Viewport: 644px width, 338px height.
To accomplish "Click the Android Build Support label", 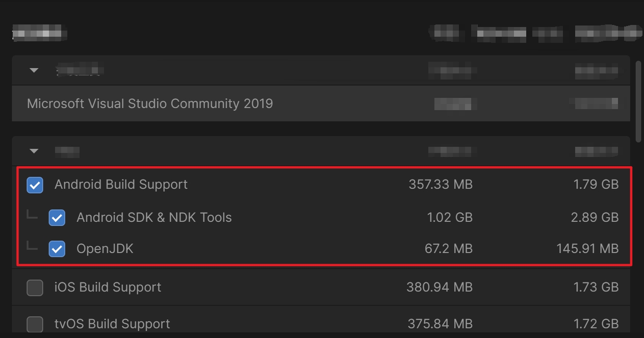I will [x=121, y=184].
